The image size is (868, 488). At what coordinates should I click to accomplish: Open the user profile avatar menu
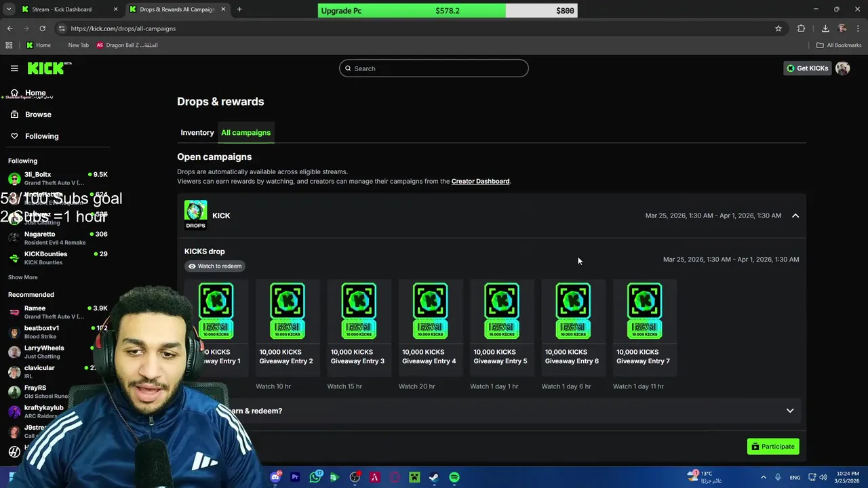[843, 68]
